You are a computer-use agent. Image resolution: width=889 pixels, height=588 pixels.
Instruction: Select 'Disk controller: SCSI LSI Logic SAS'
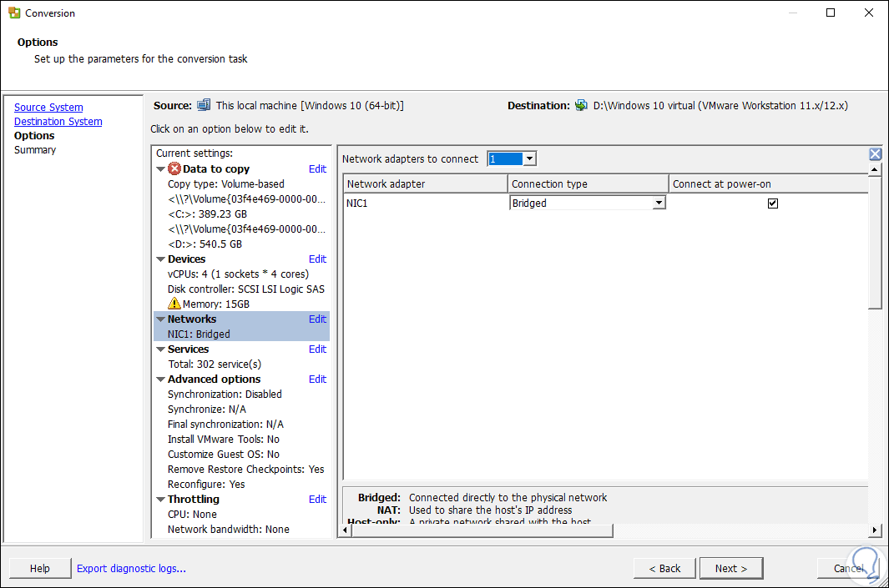[246, 289]
